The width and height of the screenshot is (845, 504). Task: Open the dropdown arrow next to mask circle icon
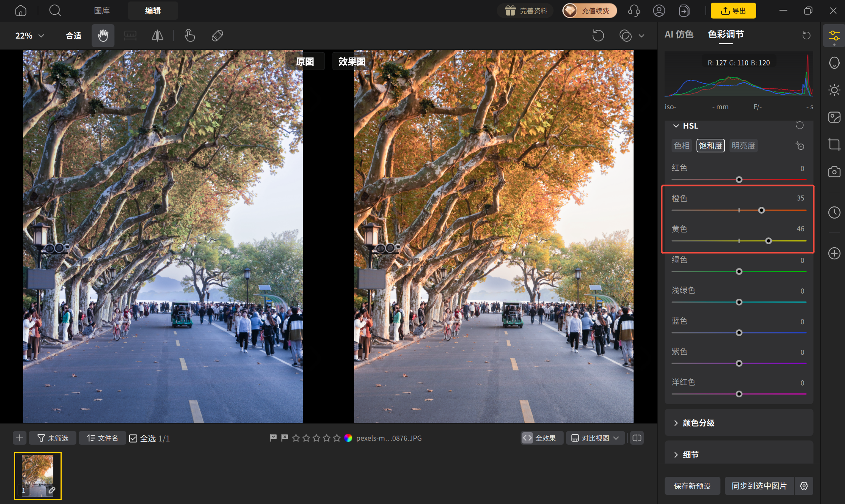642,36
